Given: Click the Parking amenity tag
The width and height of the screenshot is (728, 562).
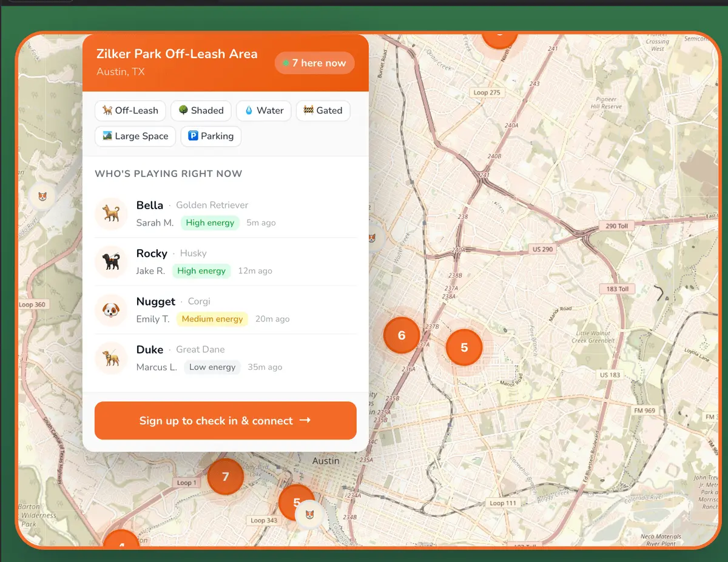Looking at the screenshot, I should coord(211,136).
